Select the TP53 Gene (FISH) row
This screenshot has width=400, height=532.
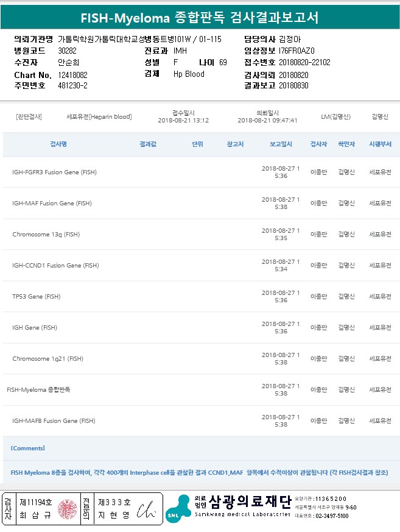click(37, 297)
